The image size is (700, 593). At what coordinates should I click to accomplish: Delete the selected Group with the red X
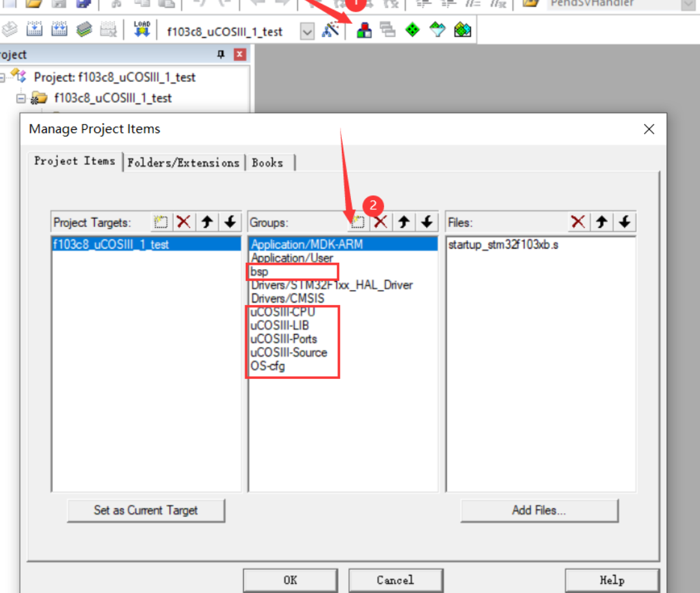[x=380, y=222]
